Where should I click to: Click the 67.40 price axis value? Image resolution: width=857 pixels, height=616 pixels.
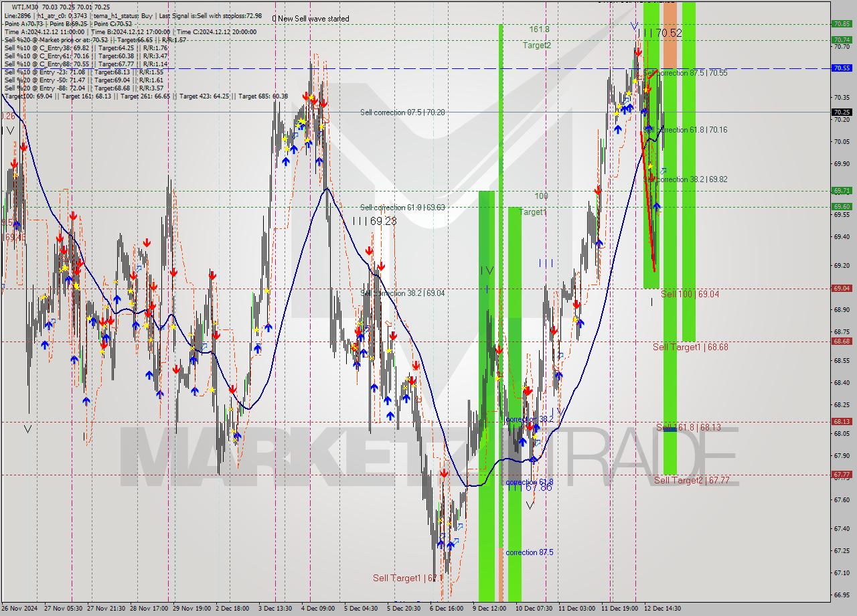[842, 528]
